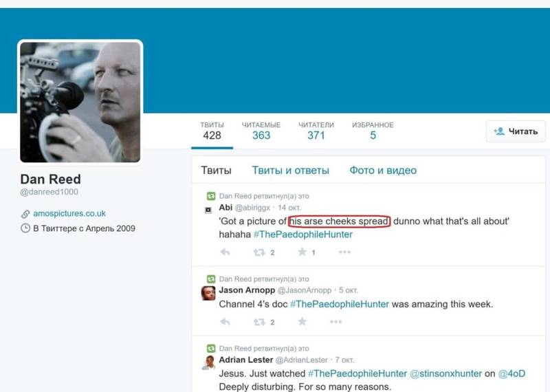Click green retweet badge above Abi's tweet
Viewport: 550px width, 392px height.
point(211,196)
